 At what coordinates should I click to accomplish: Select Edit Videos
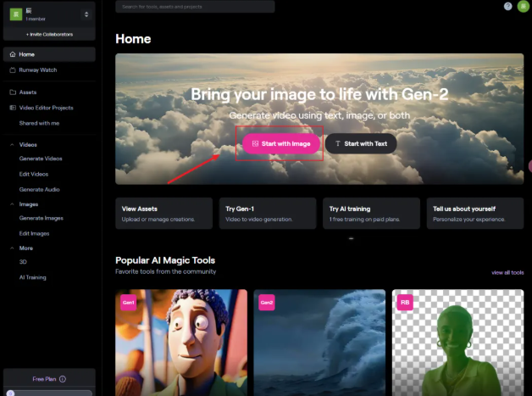point(34,174)
